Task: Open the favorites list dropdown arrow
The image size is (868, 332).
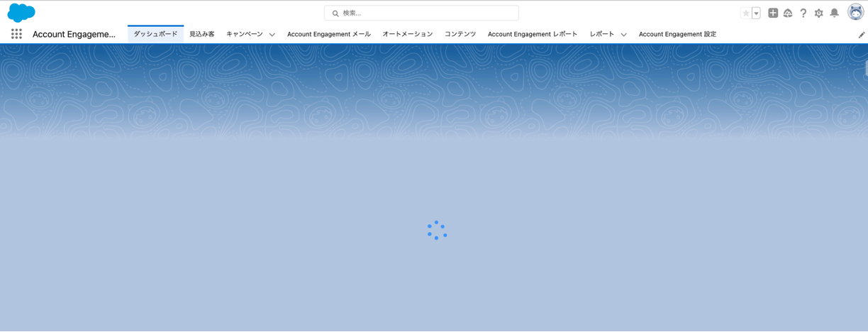Action: 756,13
